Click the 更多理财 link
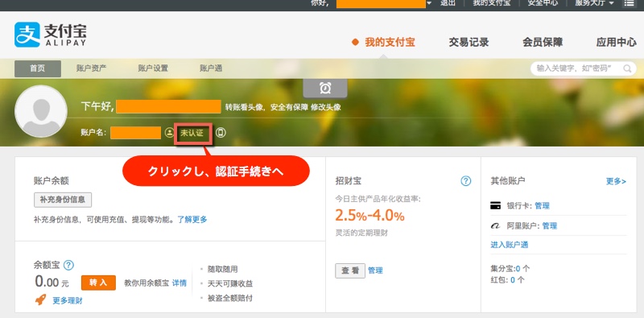 coord(68,301)
